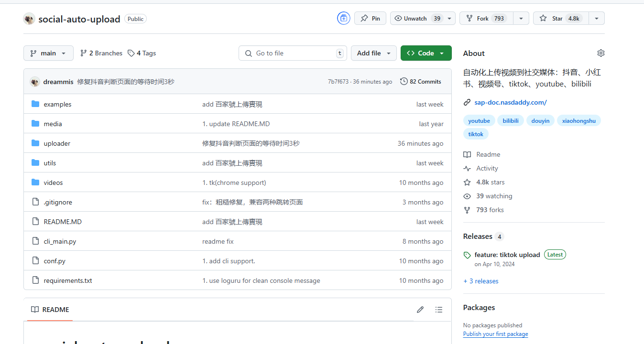
Task: Pin this repository to profile
Action: [370, 19]
